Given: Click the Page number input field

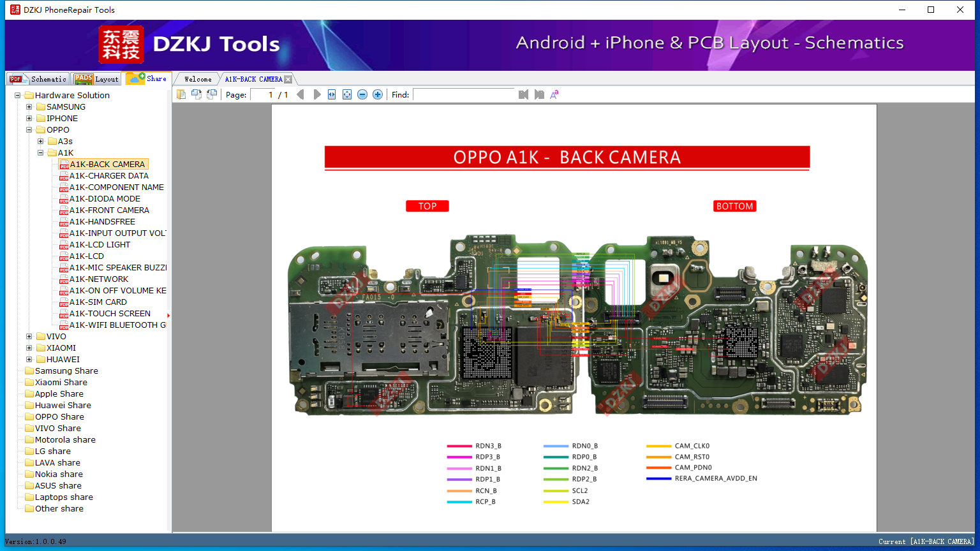Looking at the screenshot, I should (x=262, y=94).
